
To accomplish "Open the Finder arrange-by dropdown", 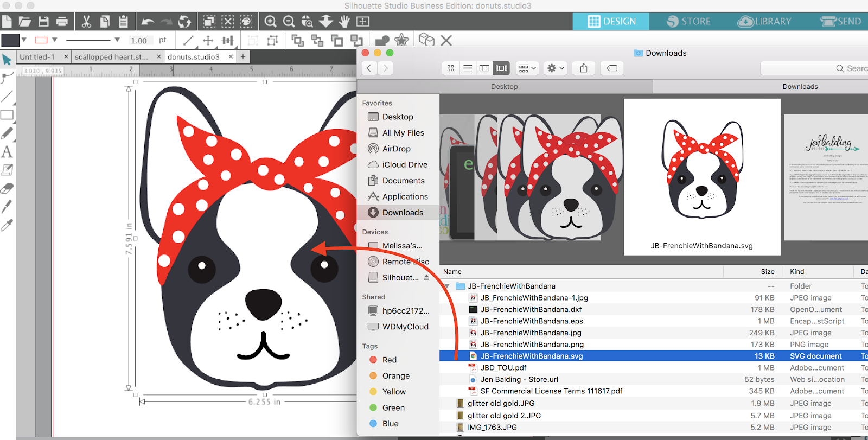I will (x=527, y=68).
